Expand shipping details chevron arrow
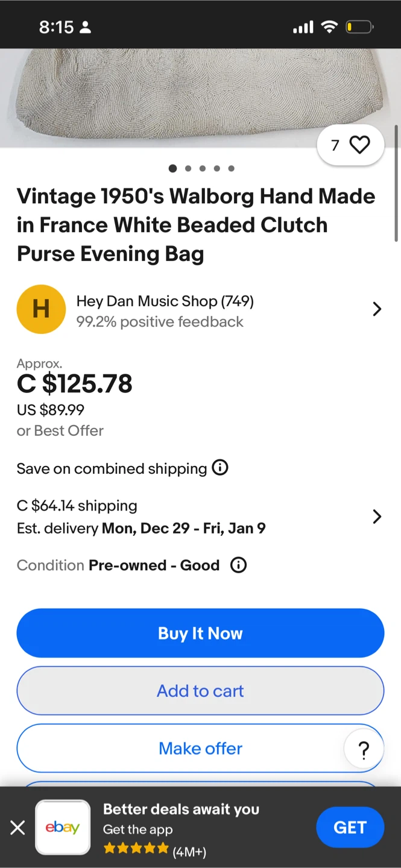Screen dimensions: 401x868 click(x=377, y=517)
